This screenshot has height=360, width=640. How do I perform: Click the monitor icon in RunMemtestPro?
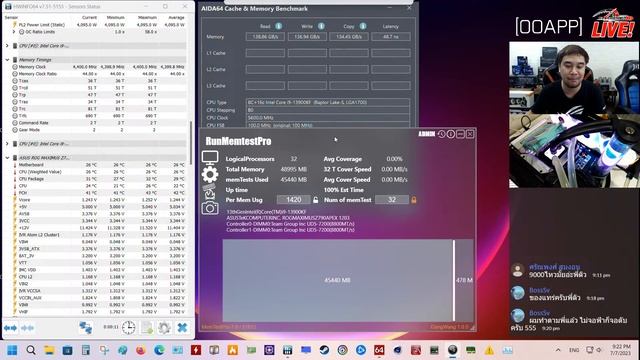click(210, 158)
